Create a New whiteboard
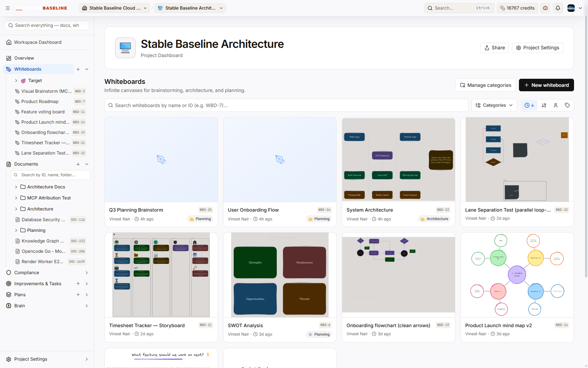Image resolution: width=588 pixels, height=368 pixels. (x=546, y=85)
